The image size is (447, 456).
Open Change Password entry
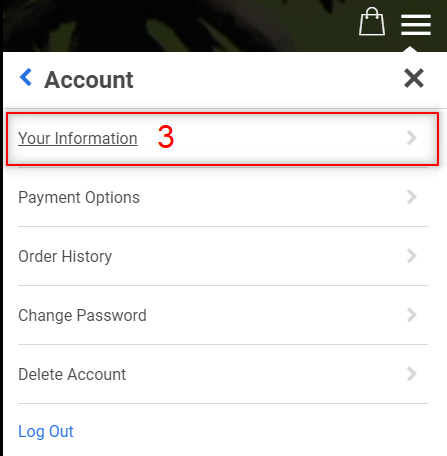82,315
